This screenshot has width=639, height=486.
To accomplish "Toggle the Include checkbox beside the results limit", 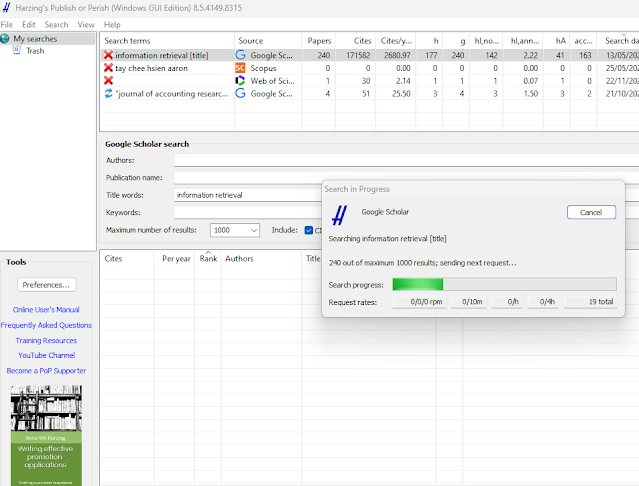I will [x=308, y=230].
